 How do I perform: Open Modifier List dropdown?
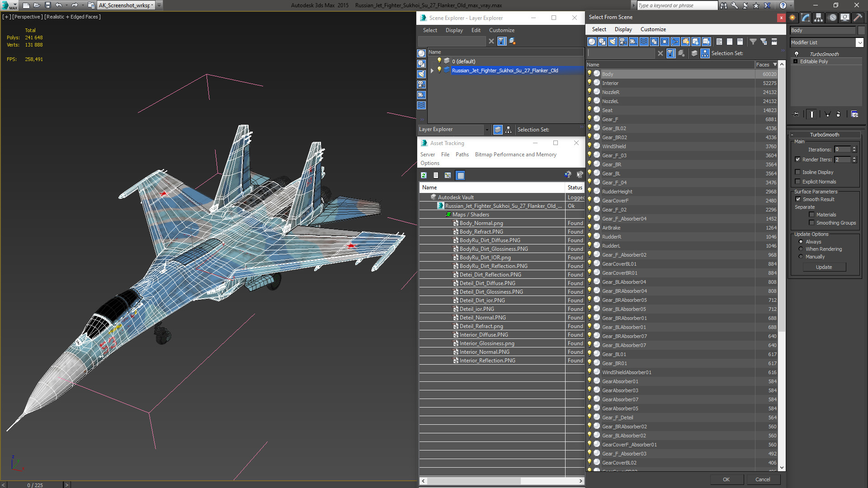coord(859,42)
